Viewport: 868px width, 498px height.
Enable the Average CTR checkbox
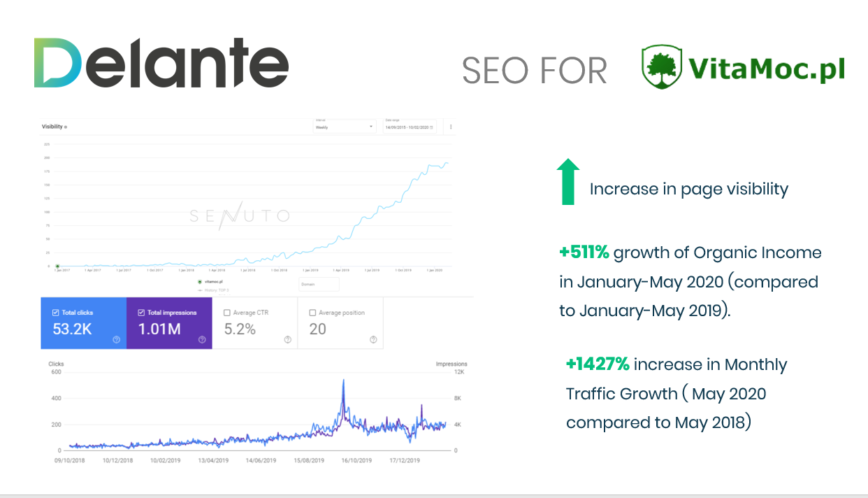pyautogui.click(x=227, y=313)
